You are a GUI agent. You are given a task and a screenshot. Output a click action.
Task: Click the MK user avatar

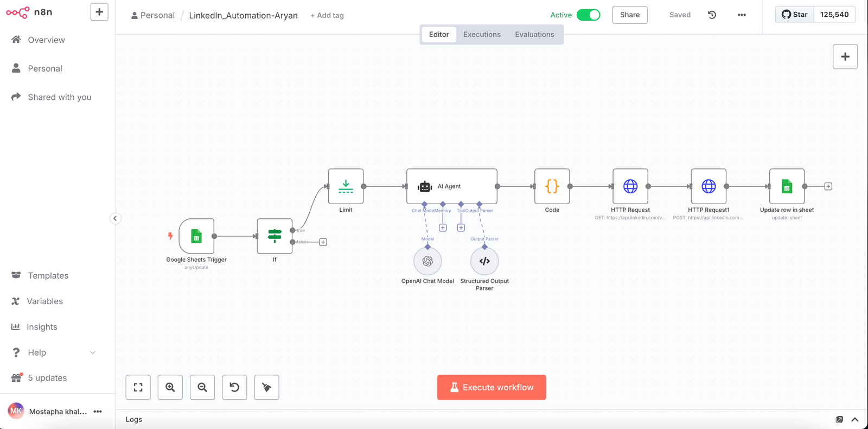[16, 411]
